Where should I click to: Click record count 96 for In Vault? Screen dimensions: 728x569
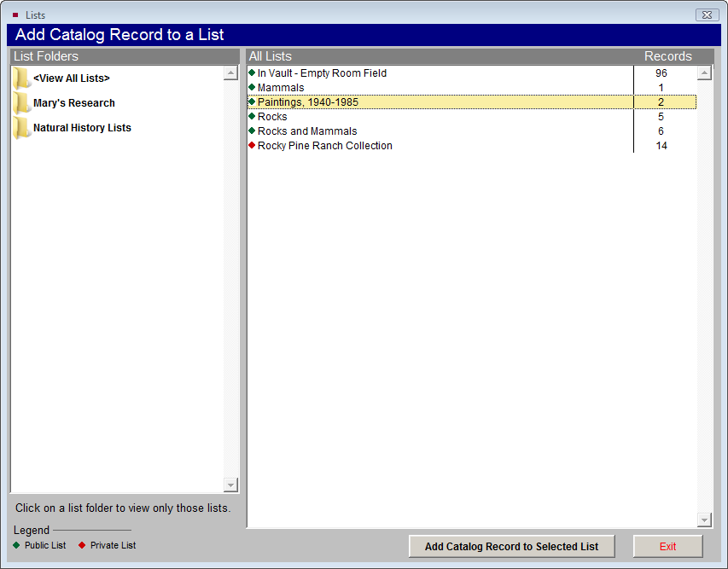661,73
